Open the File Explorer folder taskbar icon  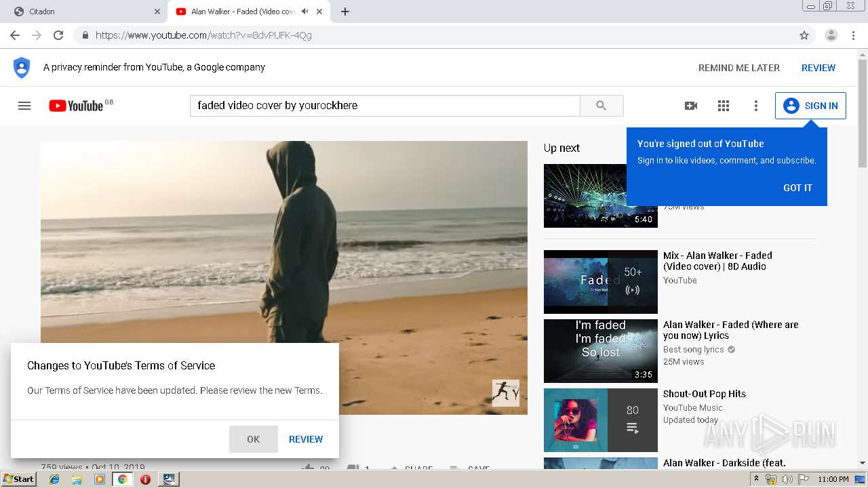[x=77, y=479]
